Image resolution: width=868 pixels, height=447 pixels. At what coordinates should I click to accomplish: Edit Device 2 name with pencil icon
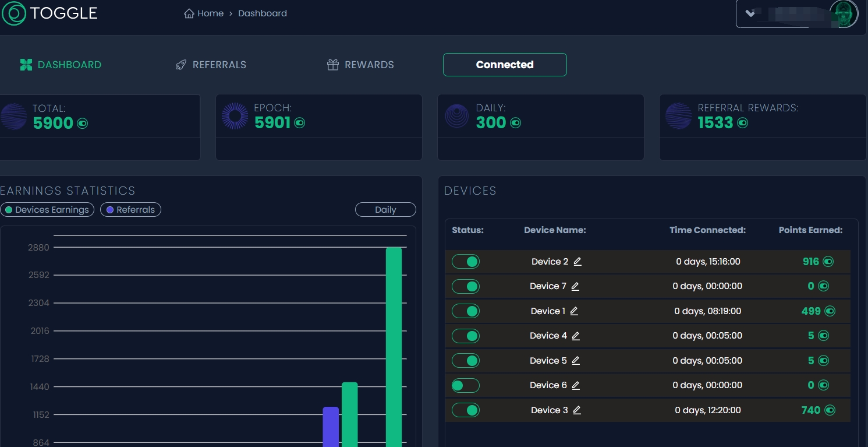point(578,262)
